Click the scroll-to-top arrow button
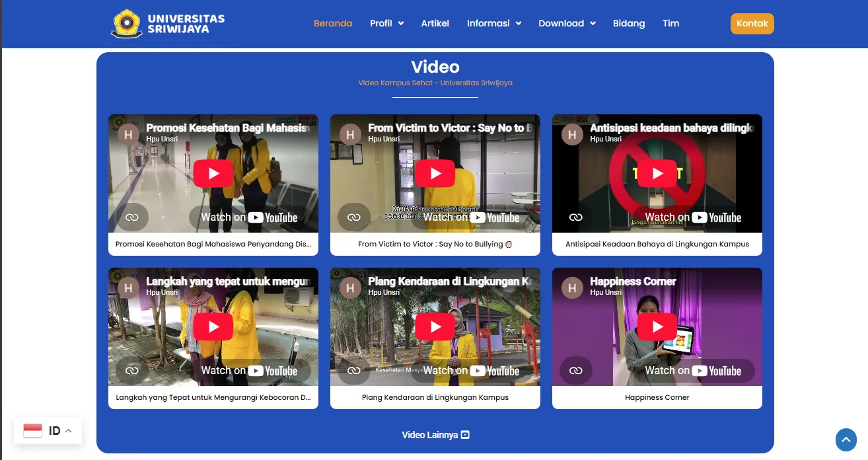This screenshot has width=868, height=460. (x=846, y=440)
